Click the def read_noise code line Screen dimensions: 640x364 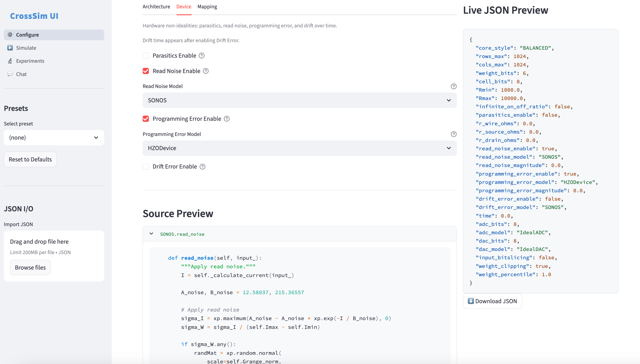(x=215, y=258)
